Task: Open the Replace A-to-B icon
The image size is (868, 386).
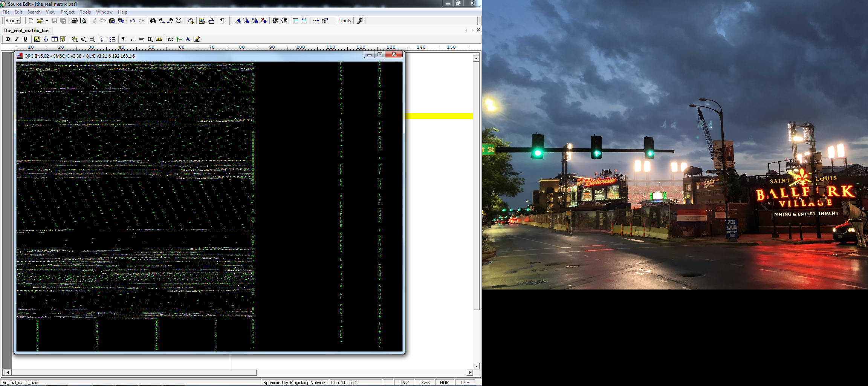Action: [179, 21]
